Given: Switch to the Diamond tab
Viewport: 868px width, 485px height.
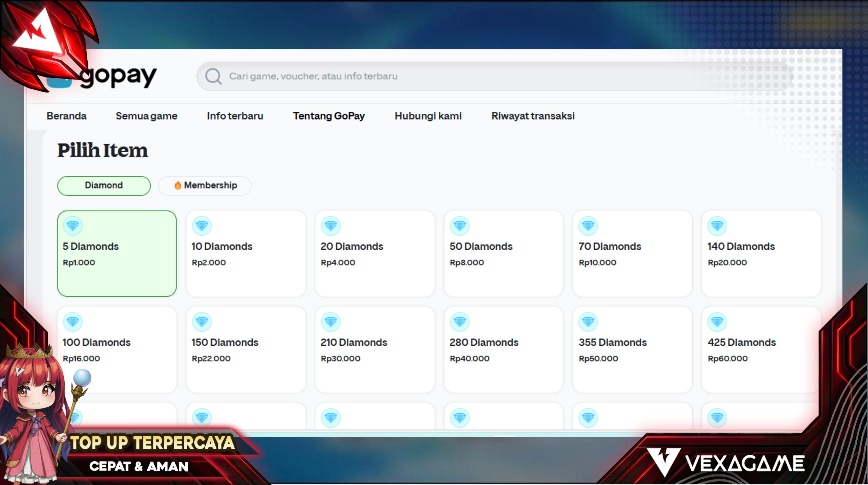Looking at the screenshot, I should click(x=104, y=185).
